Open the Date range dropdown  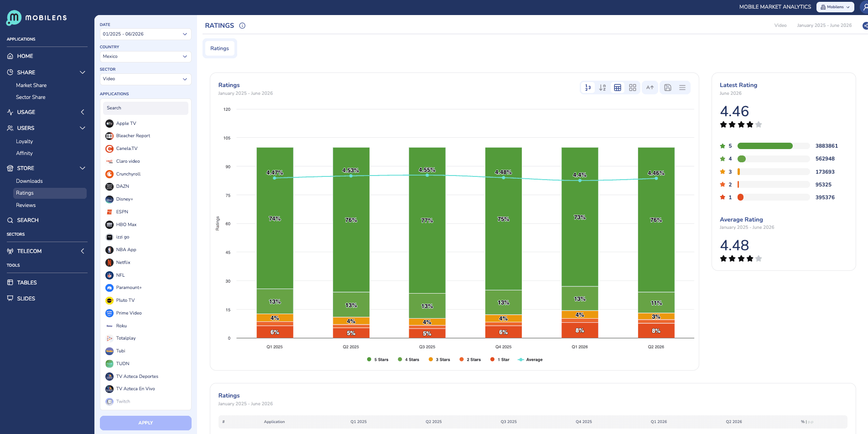point(146,34)
